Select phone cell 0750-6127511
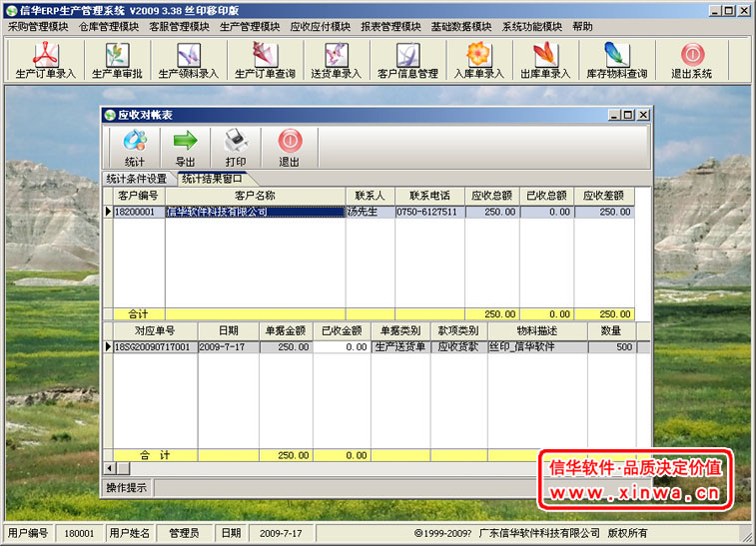Viewport: 756px width, 546px height. click(x=429, y=212)
